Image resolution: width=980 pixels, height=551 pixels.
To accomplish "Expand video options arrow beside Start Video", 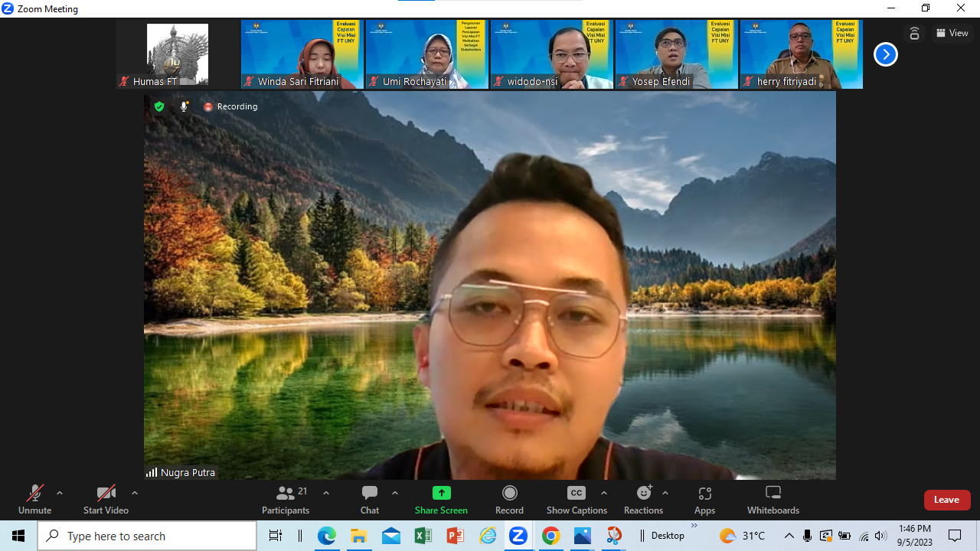I will point(135,493).
